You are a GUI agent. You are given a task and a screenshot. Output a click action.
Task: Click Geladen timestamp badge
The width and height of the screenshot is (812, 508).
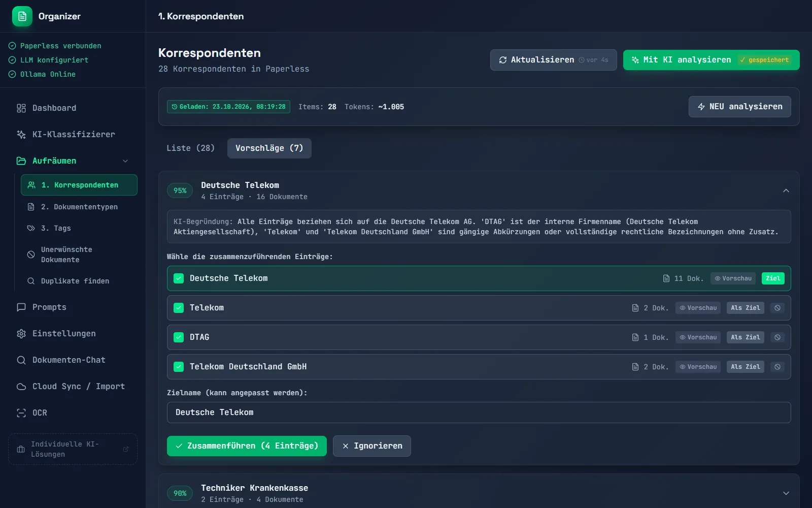tap(228, 107)
